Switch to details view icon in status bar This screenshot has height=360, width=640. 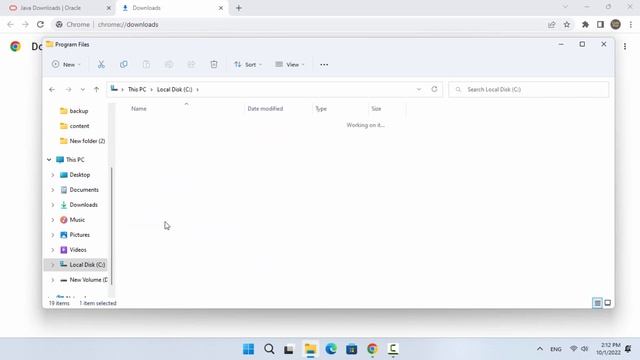[x=597, y=303]
